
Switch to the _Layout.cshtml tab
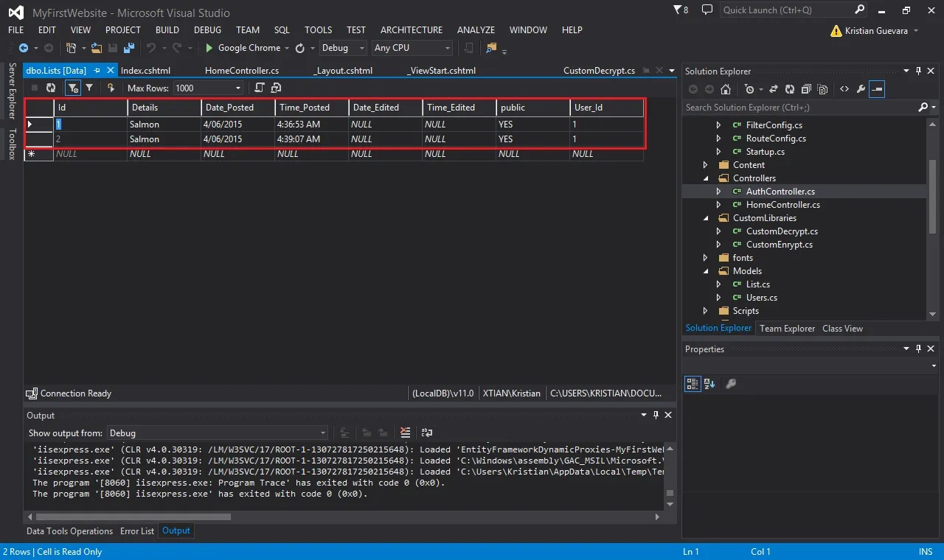tap(343, 71)
